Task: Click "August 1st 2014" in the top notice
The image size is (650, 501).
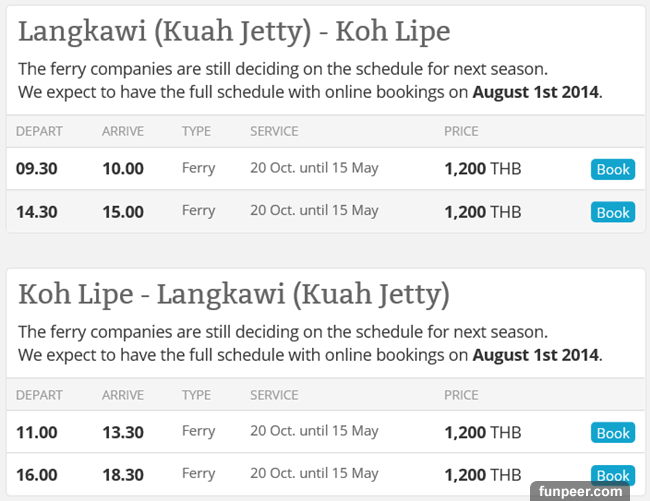Action: (535, 93)
